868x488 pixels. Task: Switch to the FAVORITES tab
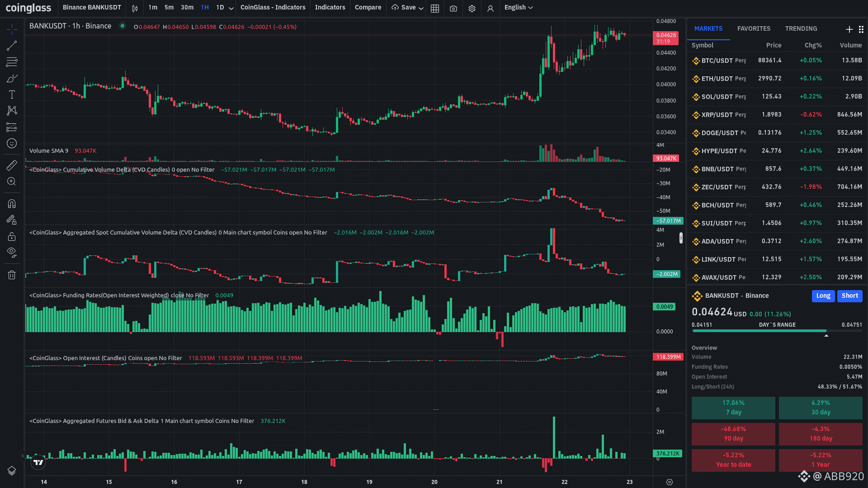pos(754,28)
